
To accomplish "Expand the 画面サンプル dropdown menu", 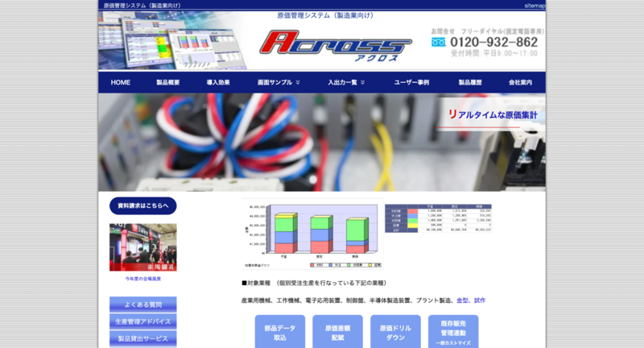I will (x=275, y=83).
